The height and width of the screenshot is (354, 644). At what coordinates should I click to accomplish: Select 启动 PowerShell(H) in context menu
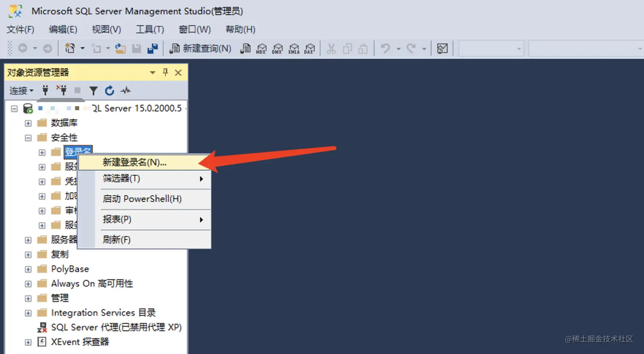click(x=145, y=199)
